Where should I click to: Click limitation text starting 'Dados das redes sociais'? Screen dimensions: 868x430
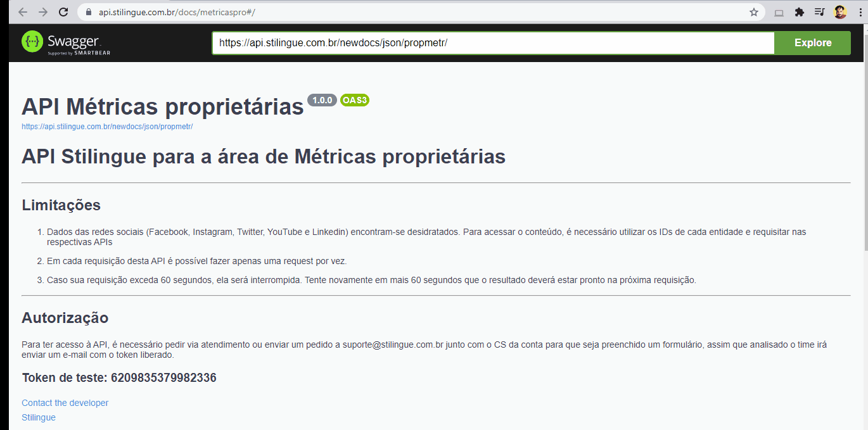pos(426,237)
